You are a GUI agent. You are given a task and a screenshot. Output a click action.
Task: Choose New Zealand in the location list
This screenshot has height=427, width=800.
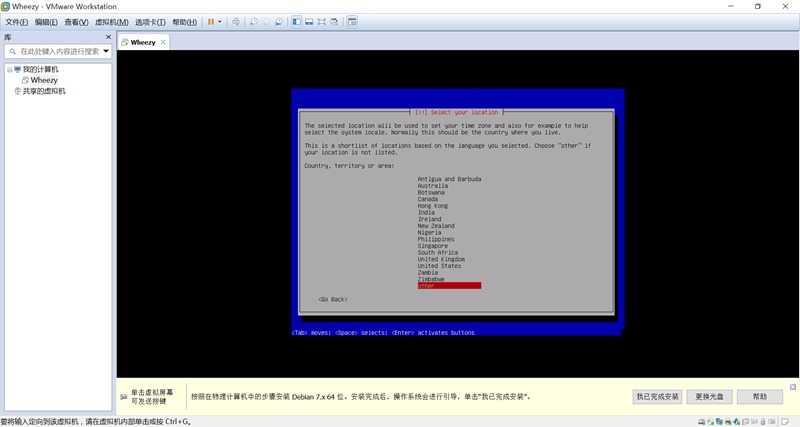tap(436, 225)
